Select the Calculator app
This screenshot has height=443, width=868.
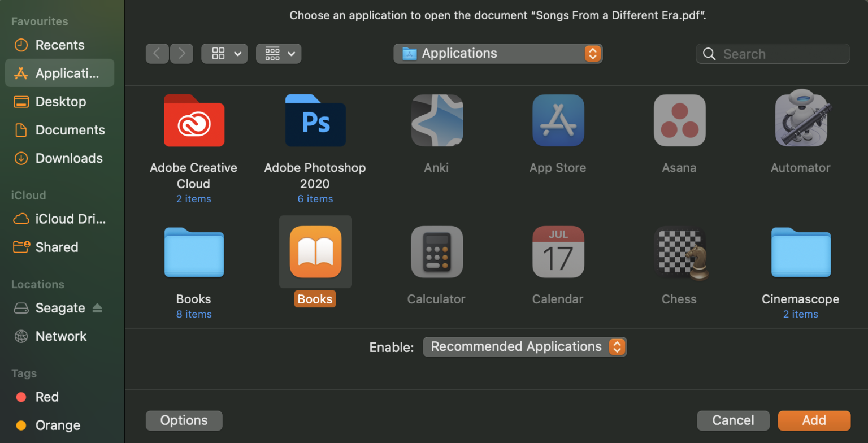click(436, 251)
